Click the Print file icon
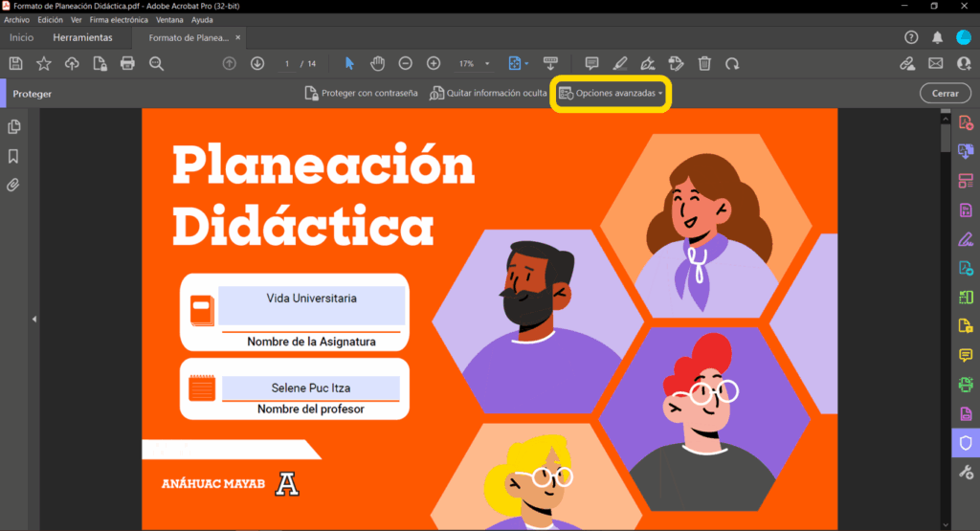 click(127, 63)
